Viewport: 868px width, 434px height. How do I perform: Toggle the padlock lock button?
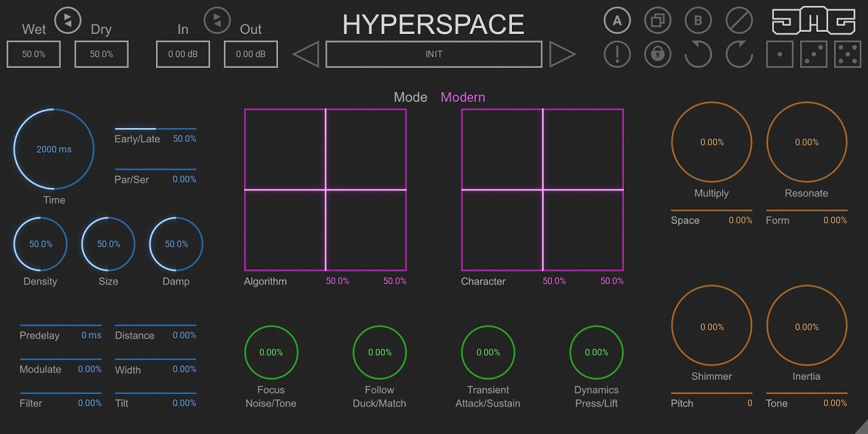[657, 54]
